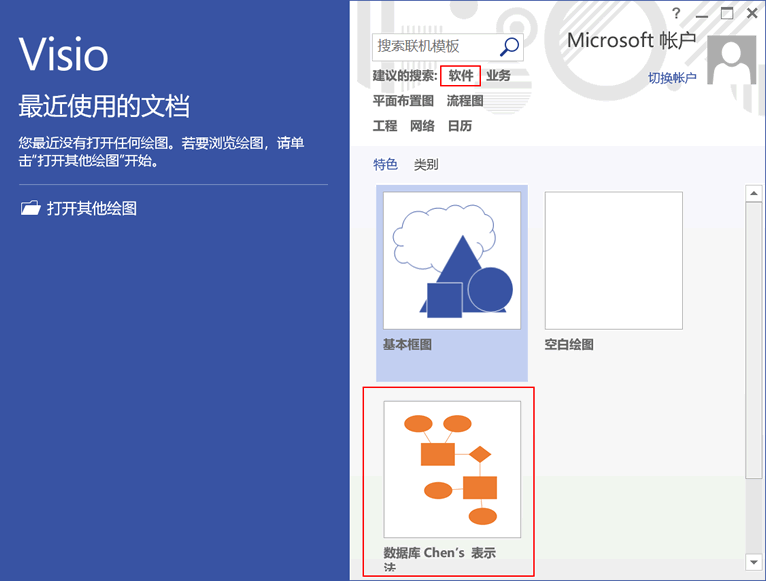Select suggested search 网络
This screenshot has height=581, width=766.
click(x=423, y=126)
